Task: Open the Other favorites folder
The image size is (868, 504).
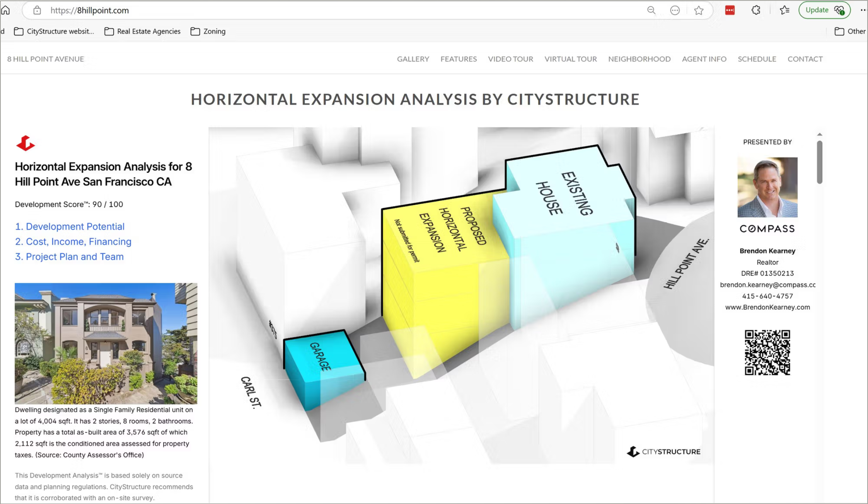Action: (x=850, y=31)
